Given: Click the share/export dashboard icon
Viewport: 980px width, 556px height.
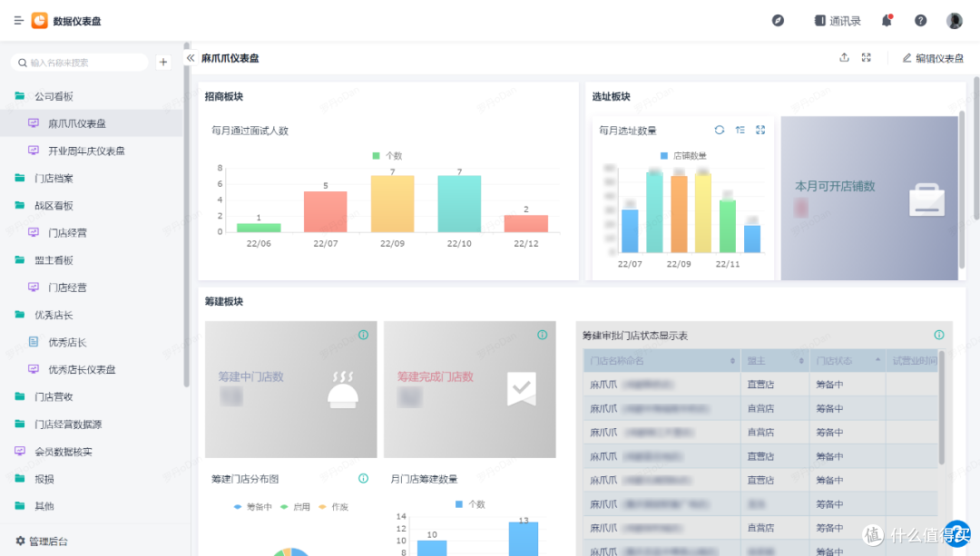Looking at the screenshot, I should [845, 57].
